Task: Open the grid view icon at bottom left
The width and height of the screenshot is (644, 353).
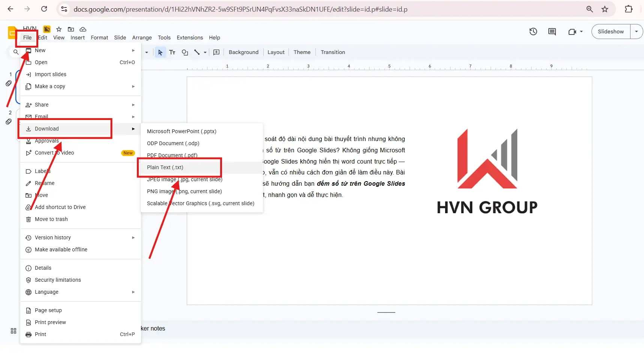Action: [13, 331]
